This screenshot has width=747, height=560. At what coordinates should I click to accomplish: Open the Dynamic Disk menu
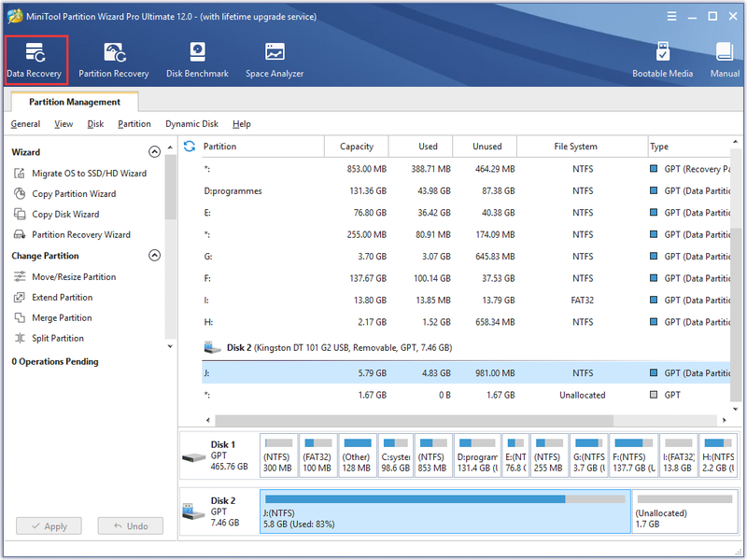[x=191, y=124]
